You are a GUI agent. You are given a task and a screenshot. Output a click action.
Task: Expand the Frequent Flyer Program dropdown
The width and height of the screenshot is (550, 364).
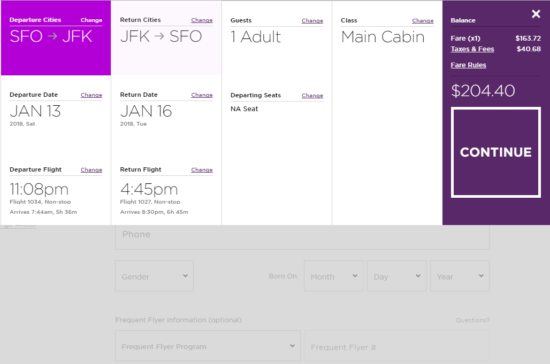coord(208,346)
